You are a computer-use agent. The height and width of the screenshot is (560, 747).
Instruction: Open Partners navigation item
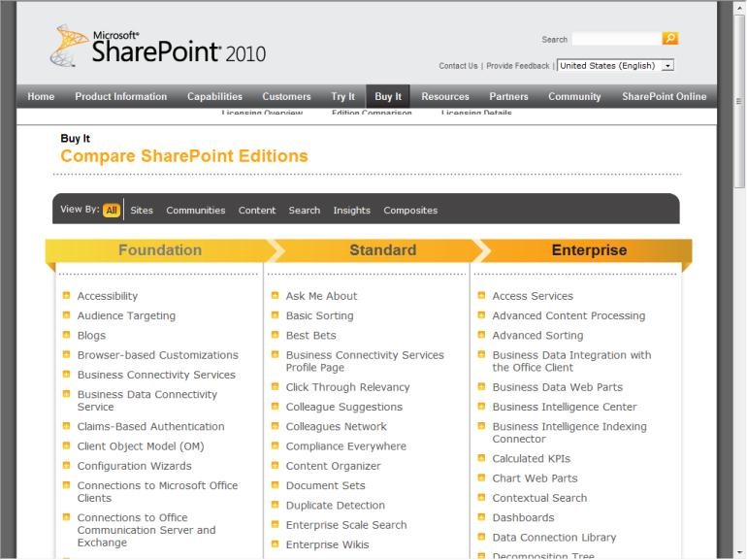tap(508, 96)
